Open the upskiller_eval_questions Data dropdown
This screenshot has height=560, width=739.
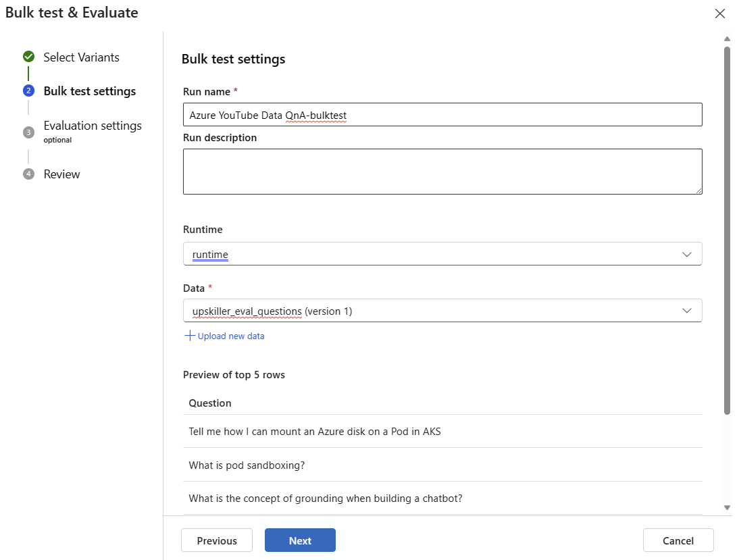442,311
